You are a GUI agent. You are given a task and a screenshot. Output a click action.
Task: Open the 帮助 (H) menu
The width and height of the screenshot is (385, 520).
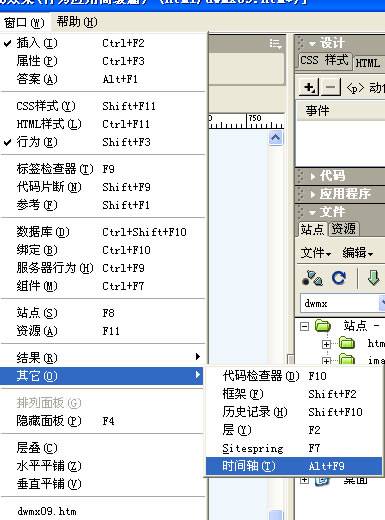click(x=77, y=22)
